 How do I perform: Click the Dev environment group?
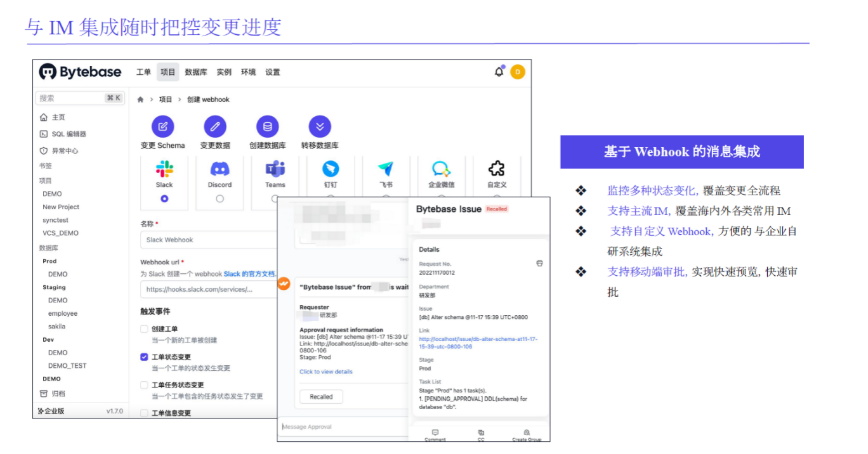pyautogui.click(x=48, y=339)
